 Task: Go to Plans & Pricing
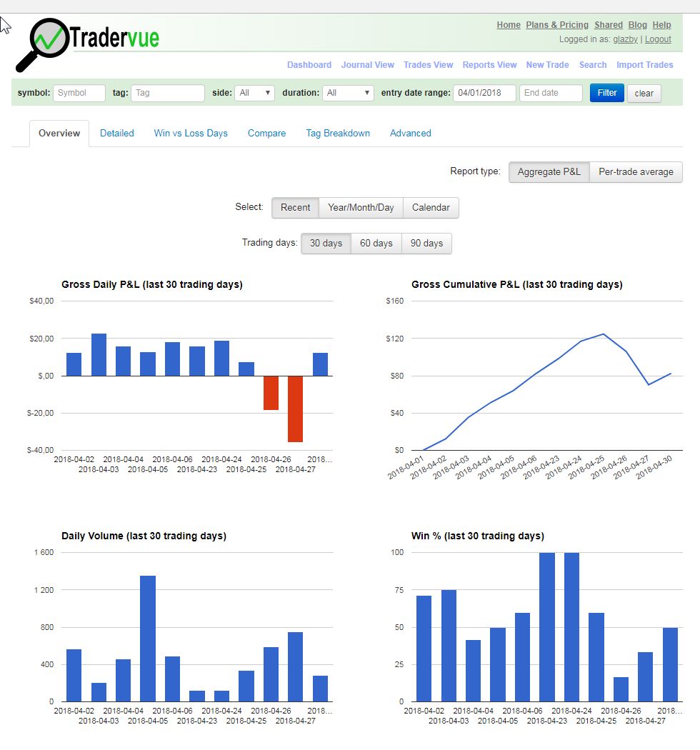pyautogui.click(x=557, y=25)
